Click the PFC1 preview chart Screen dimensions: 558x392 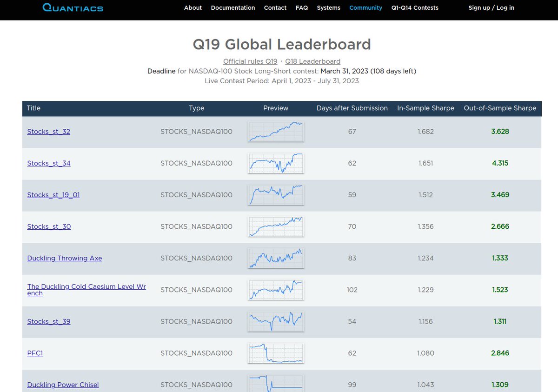click(276, 353)
